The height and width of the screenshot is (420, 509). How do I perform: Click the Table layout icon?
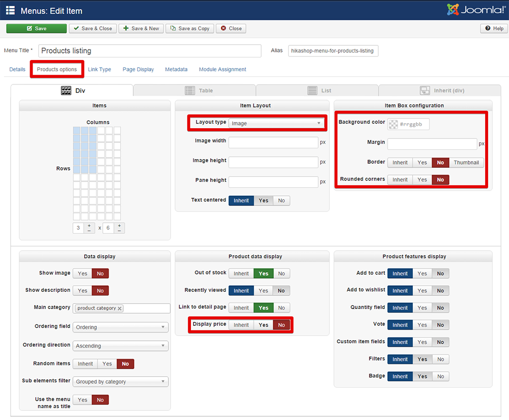tap(190, 91)
